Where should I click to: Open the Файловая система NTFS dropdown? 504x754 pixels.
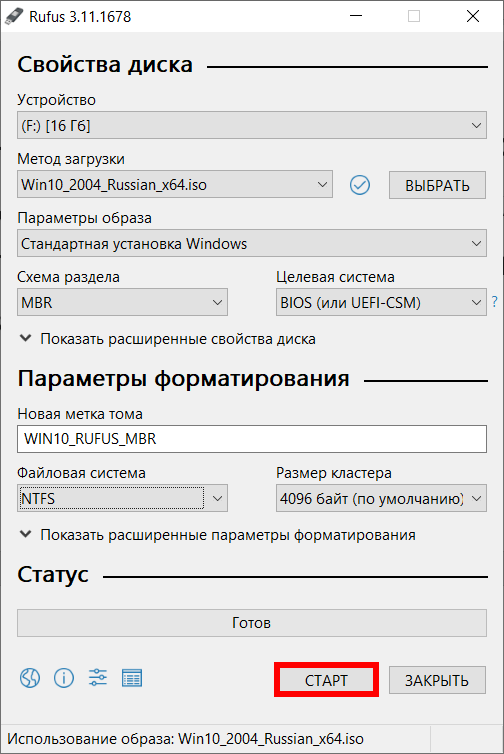(x=122, y=498)
